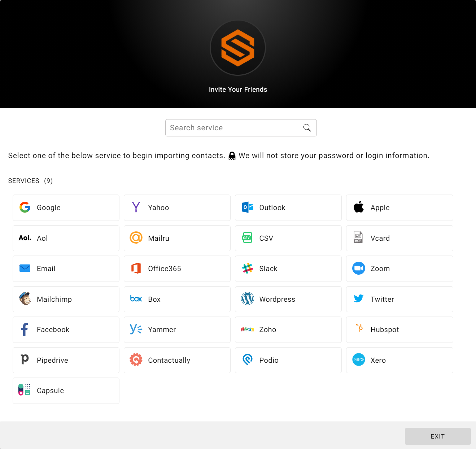
Task: Select the Hubspot service label
Action: point(385,330)
